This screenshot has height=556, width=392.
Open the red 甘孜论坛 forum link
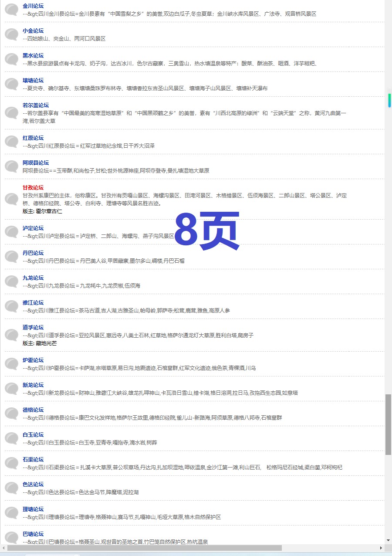click(33, 187)
